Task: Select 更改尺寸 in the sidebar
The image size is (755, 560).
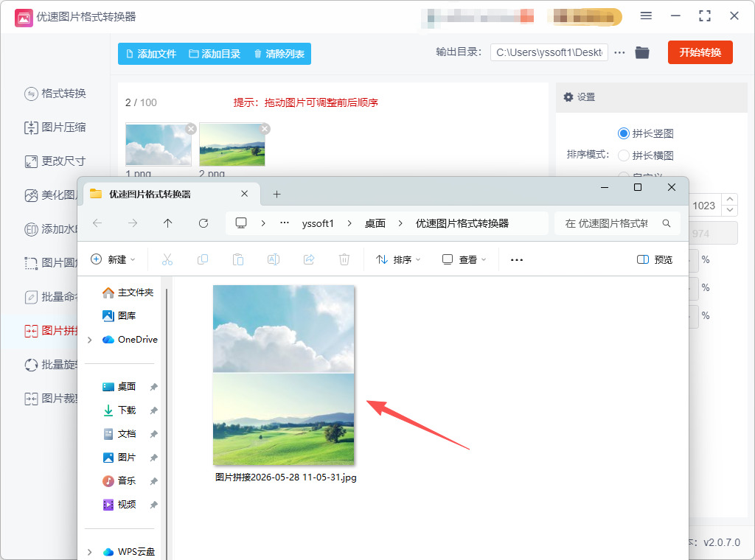Action: click(55, 161)
